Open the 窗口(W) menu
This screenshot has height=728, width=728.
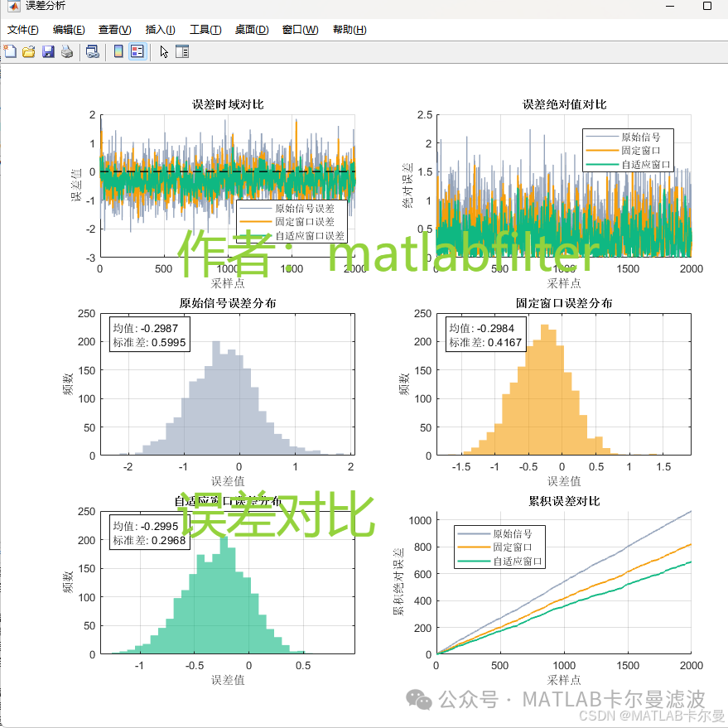tap(300, 30)
